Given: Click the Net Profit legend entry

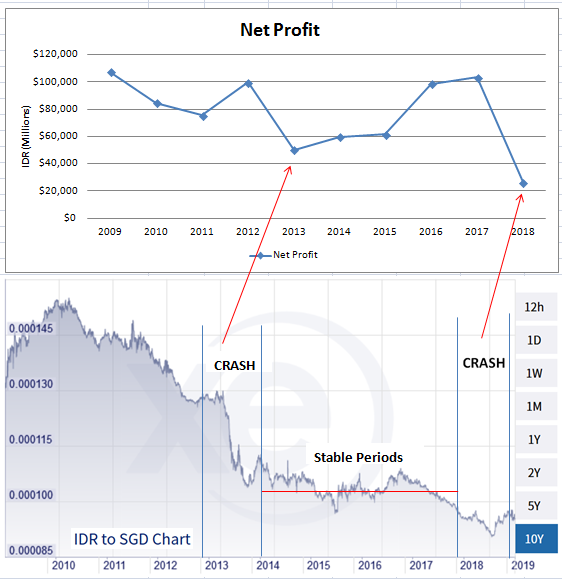Looking at the screenshot, I should click(x=283, y=255).
